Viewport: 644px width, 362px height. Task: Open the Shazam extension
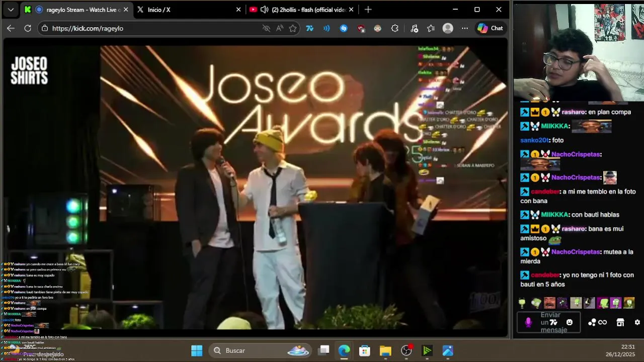coord(344,28)
